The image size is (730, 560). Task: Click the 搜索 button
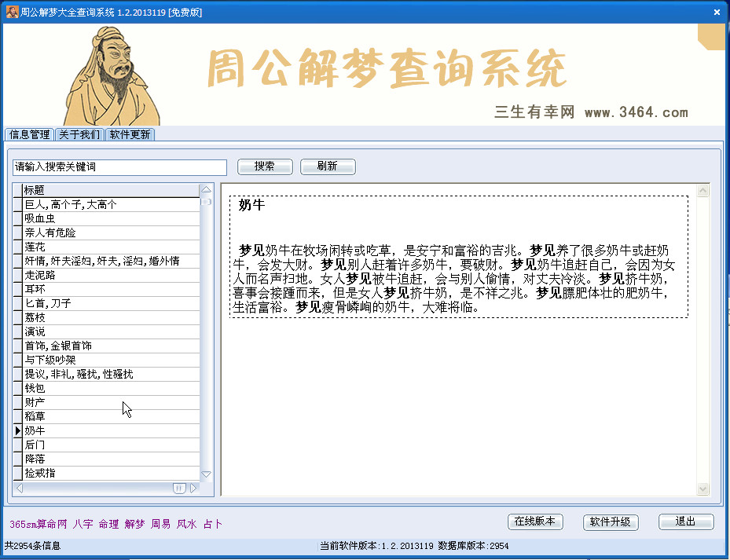pos(265,167)
